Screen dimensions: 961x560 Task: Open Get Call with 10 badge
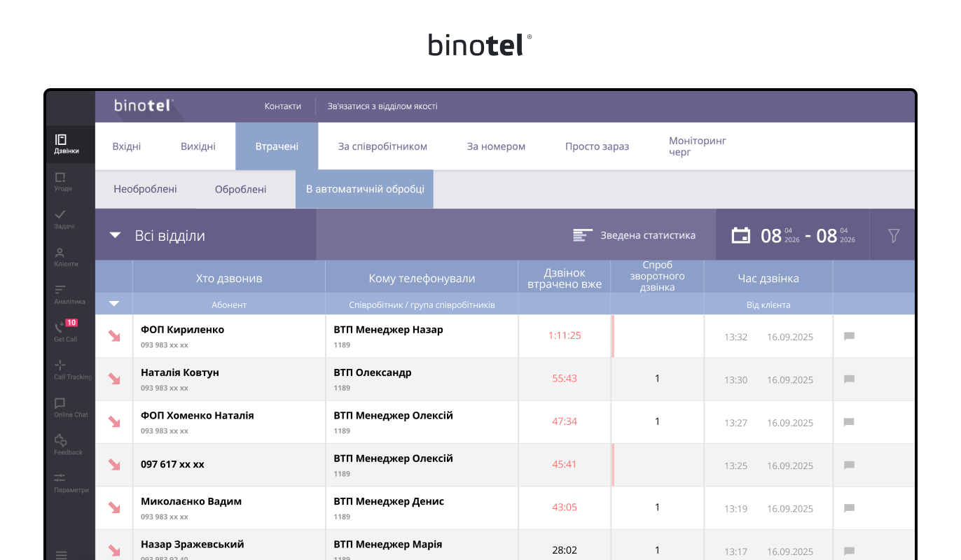65,331
